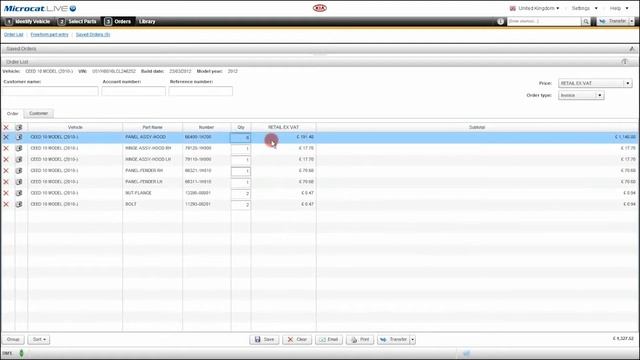Delete the PANEL ASSY-HOOD row
Screen dimensions: 640x360
(x=6, y=137)
